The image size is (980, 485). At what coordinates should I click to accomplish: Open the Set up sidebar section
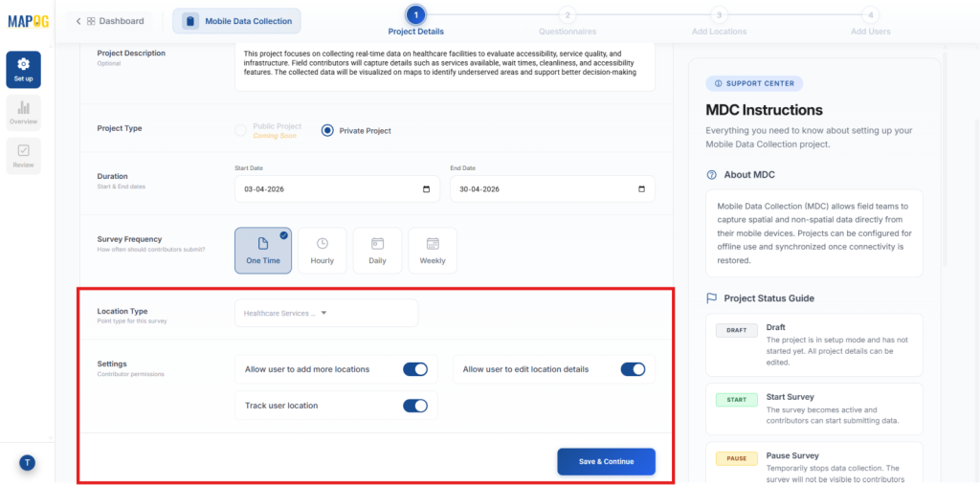23,69
